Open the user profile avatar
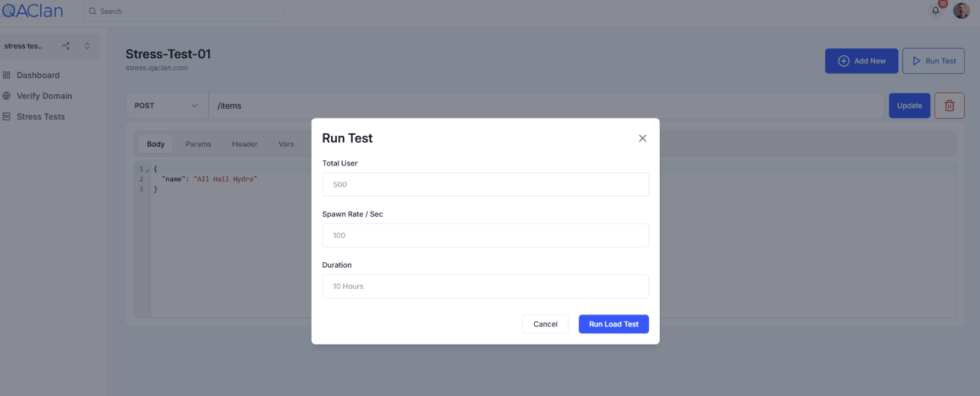980x396 pixels. 961,10
